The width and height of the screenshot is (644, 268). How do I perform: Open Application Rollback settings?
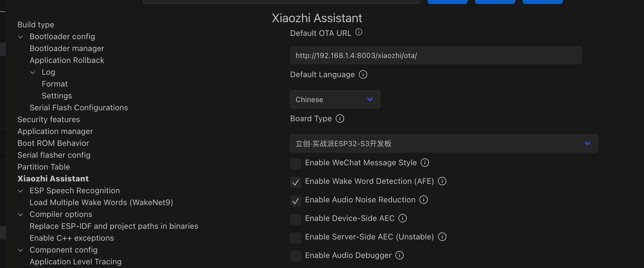click(67, 60)
